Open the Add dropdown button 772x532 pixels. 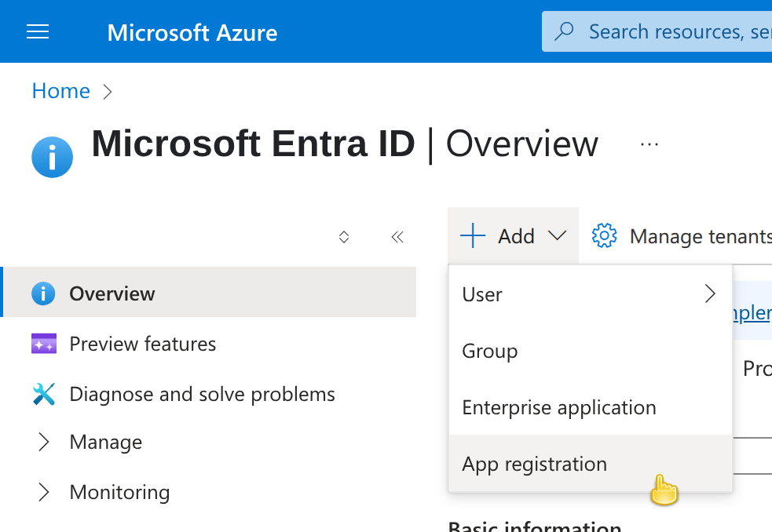pyautogui.click(x=513, y=236)
